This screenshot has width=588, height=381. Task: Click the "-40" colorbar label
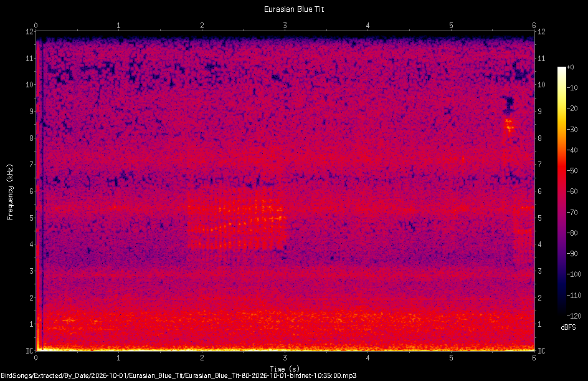(572, 150)
